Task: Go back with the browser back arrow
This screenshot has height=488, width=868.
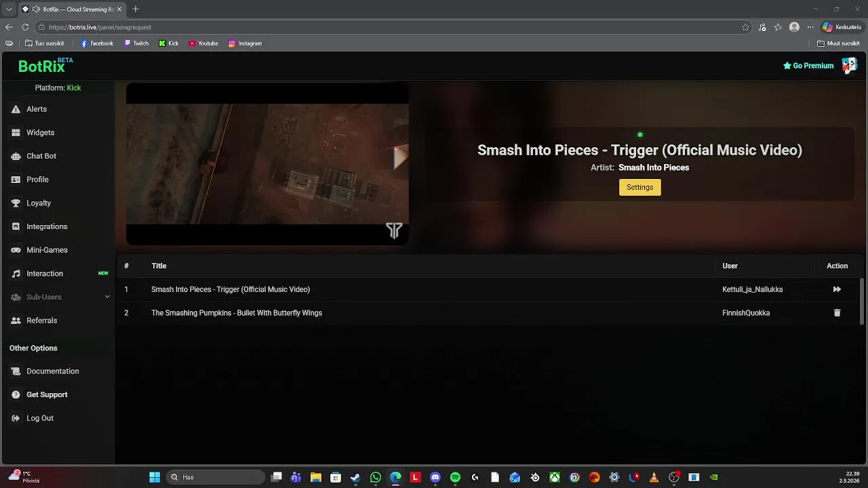Action: pos(9,27)
